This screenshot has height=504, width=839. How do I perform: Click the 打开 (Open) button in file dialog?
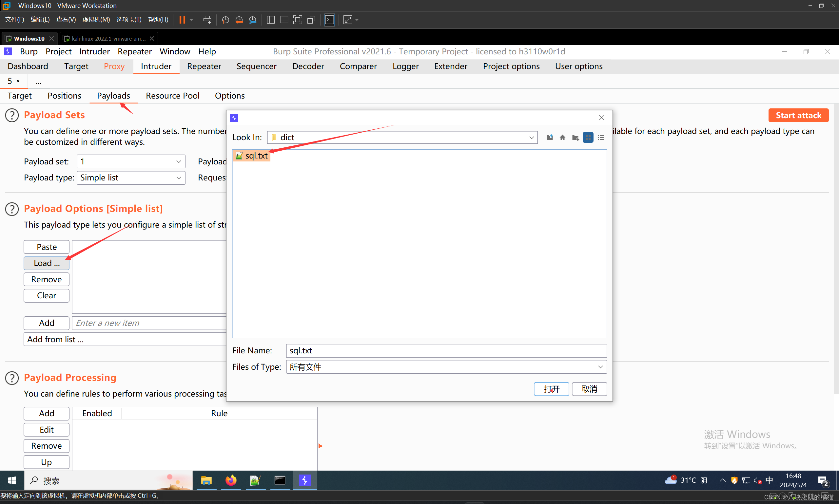(x=550, y=388)
